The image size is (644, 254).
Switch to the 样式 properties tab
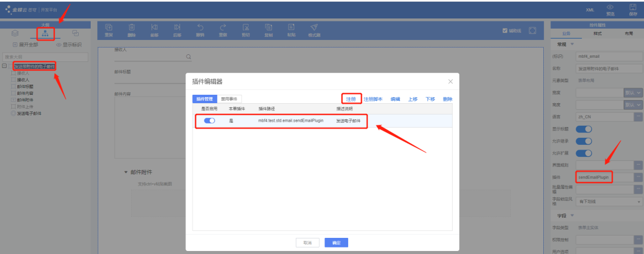597,34
